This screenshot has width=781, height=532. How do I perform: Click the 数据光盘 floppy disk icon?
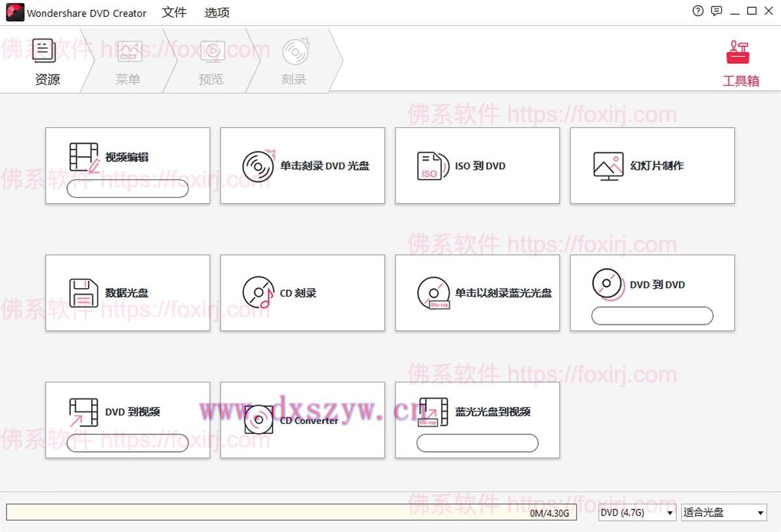[83, 293]
